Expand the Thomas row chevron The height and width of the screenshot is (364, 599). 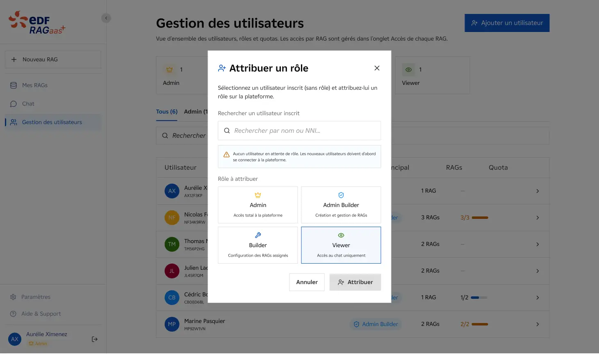point(538,244)
